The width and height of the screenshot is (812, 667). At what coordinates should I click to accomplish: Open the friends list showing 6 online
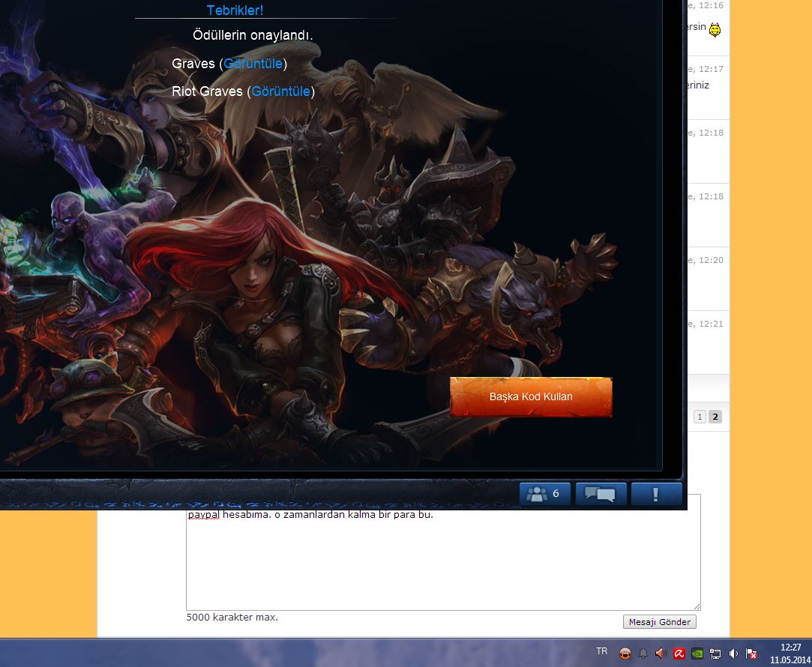click(544, 494)
